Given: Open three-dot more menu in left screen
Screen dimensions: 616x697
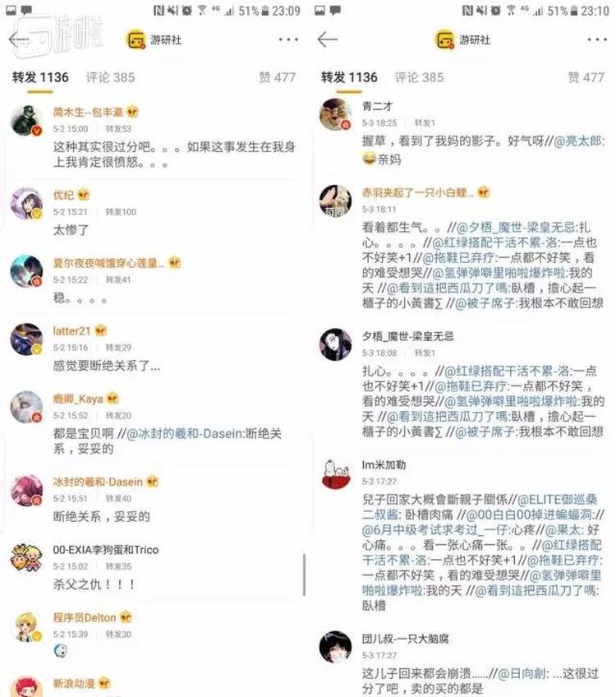Looking at the screenshot, I should point(288,39).
